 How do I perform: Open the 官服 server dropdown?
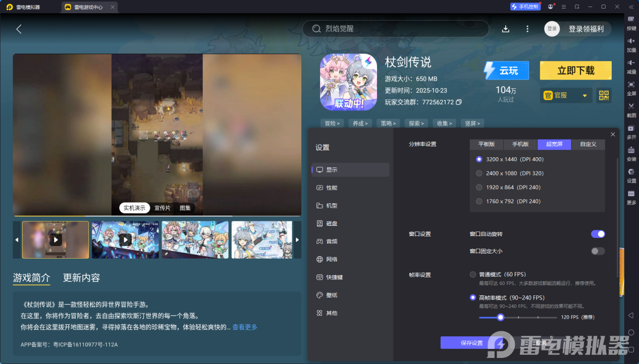click(x=565, y=95)
